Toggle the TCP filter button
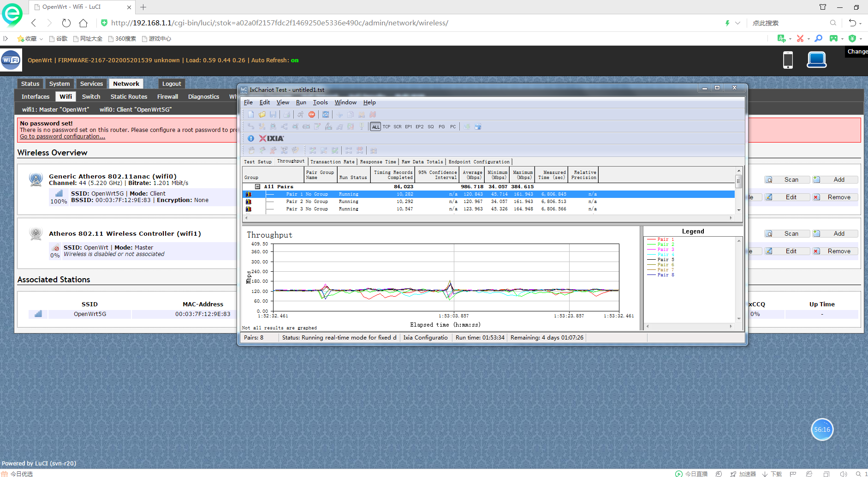This screenshot has width=868, height=477. click(386, 127)
